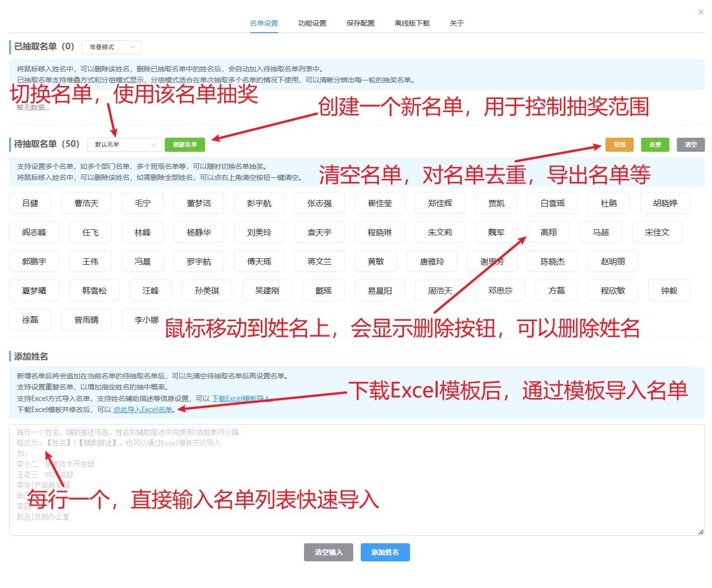Select the name tile 吕健
The width and height of the screenshot is (712, 588).
pos(30,203)
